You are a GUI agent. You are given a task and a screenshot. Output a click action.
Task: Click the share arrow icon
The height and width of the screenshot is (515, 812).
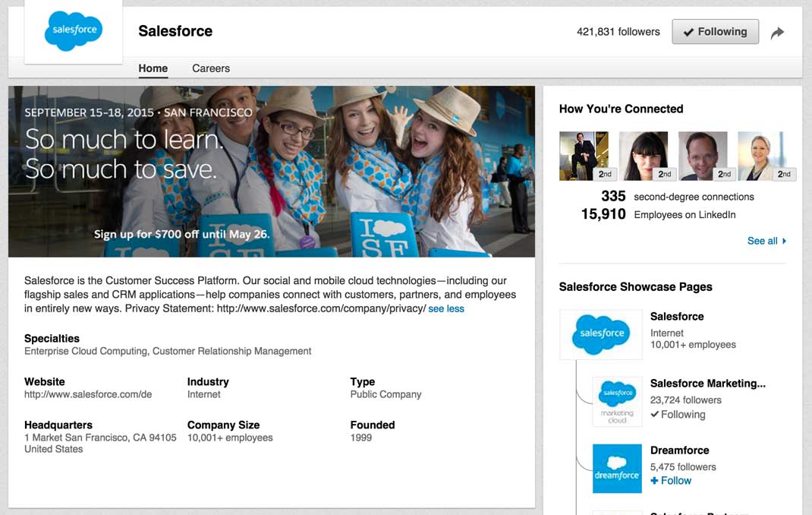click(777, 33)
